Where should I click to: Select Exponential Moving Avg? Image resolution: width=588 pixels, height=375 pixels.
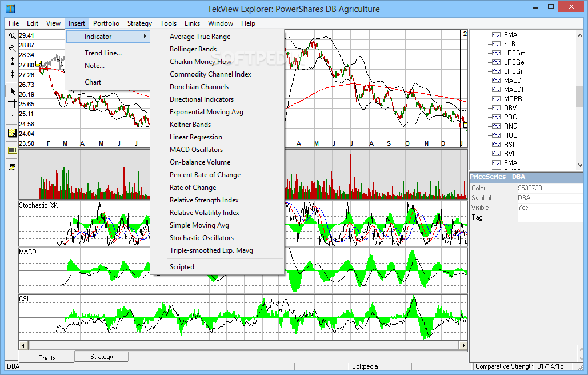(217, 111)
